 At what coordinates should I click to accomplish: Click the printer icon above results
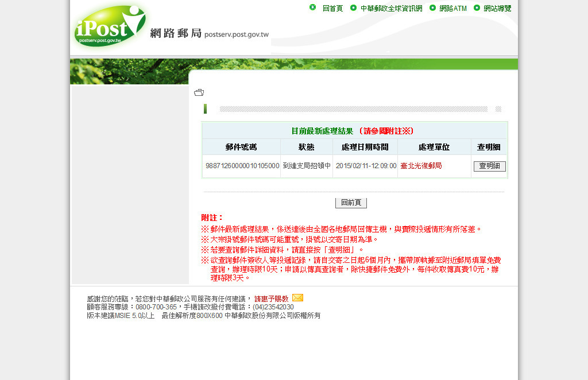(x=199, y=92)
